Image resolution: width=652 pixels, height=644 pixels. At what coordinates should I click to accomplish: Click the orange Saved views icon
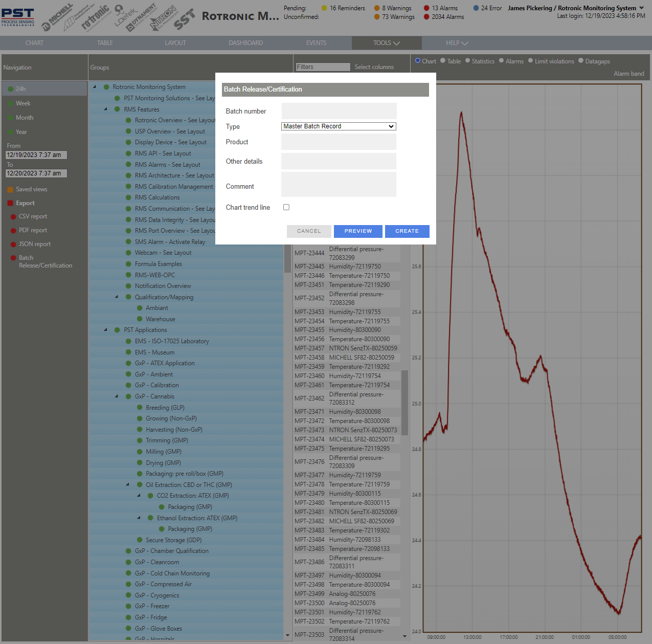[10, 189]
